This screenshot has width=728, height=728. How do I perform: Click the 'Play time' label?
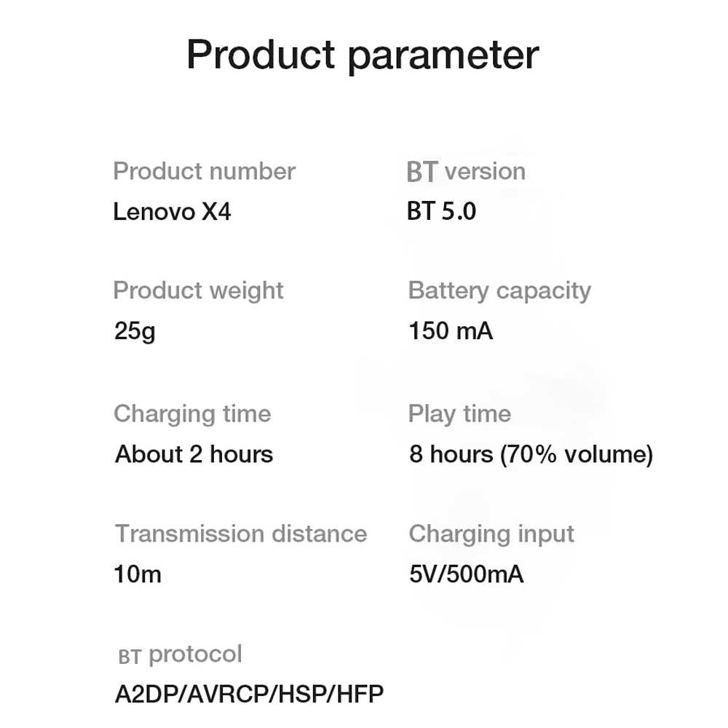pos(459,414)
